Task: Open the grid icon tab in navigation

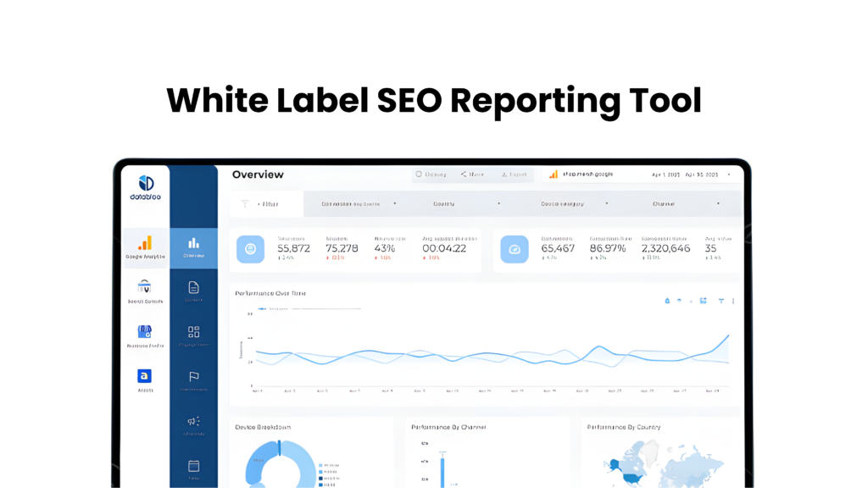Action: 193,333
